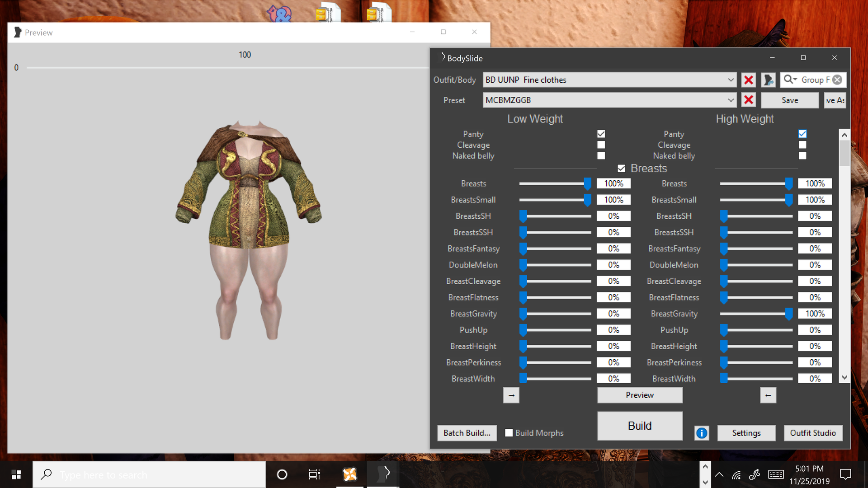
Task: Click the Low Weight Breasts slider
Action: [x=555, y=183]
